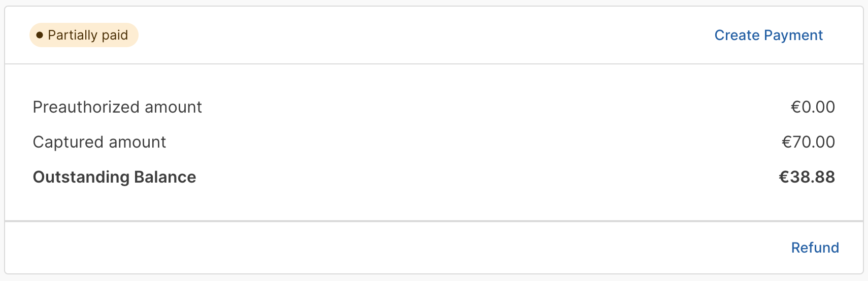Click the Partially paid status badge
The height and width of the screenshot is (281, 868).
[x=84, y=35]
